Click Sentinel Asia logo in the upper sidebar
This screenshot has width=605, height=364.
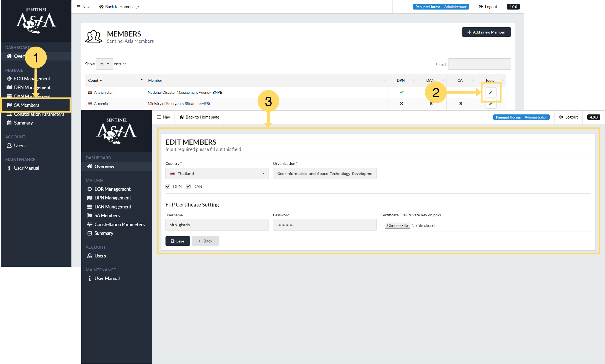pos(36,21)
